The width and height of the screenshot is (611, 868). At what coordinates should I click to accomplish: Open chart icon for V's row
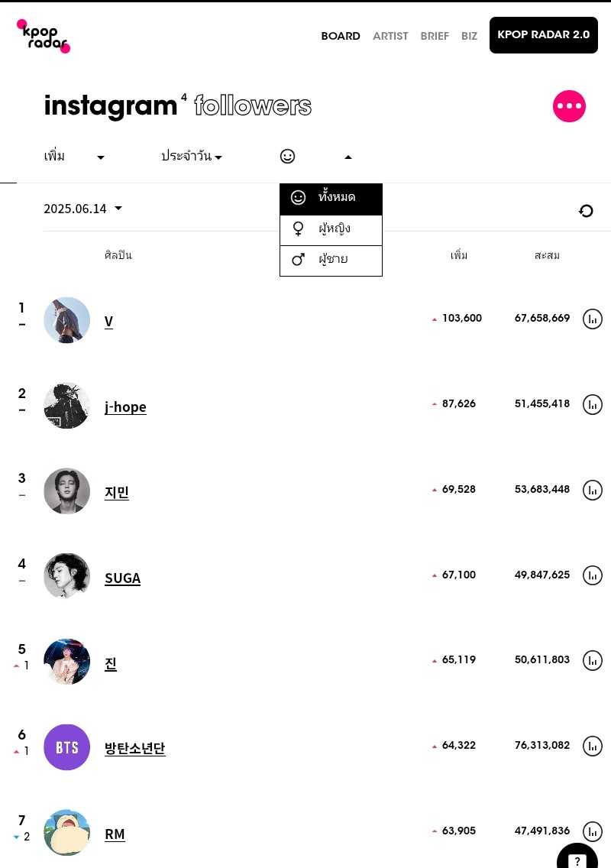click(x=592, y=319)
